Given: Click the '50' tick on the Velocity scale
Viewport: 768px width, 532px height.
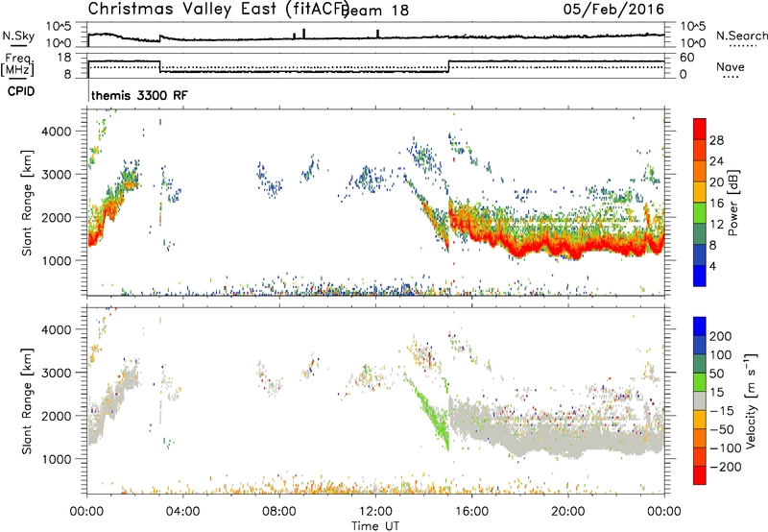Looking at the screenshot, I should 717,374.
